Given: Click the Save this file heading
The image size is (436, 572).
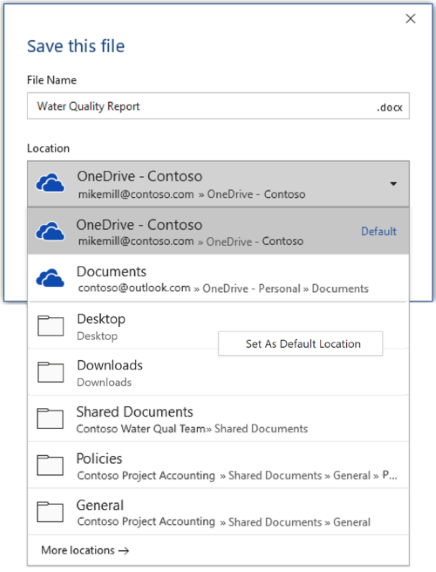Looking at the screenshot, I should click(x=76, y=46).
